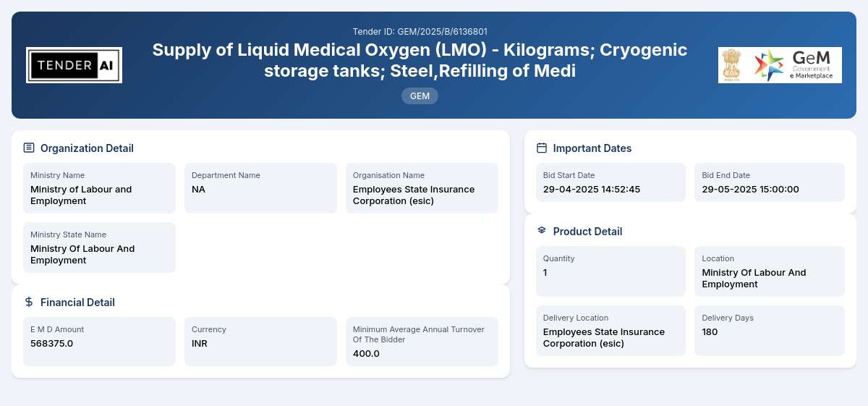Screen dimensions: 868x406
Task: Select the E M D Amount value
Action: tap(52, 343)
